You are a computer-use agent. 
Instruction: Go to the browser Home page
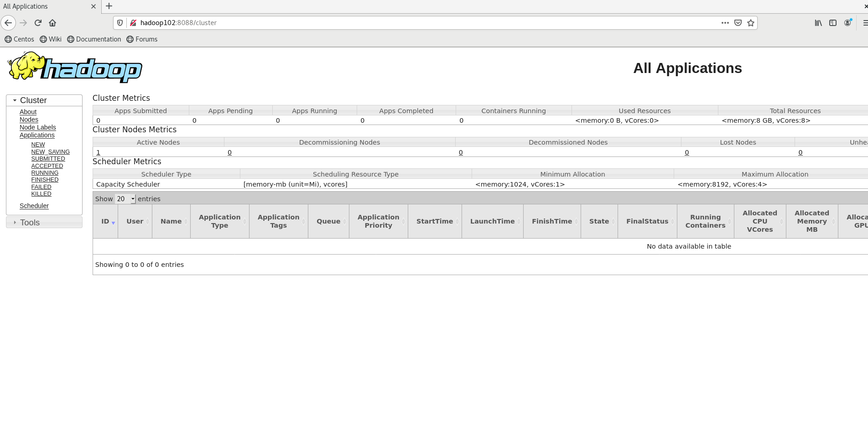[52, 23]
